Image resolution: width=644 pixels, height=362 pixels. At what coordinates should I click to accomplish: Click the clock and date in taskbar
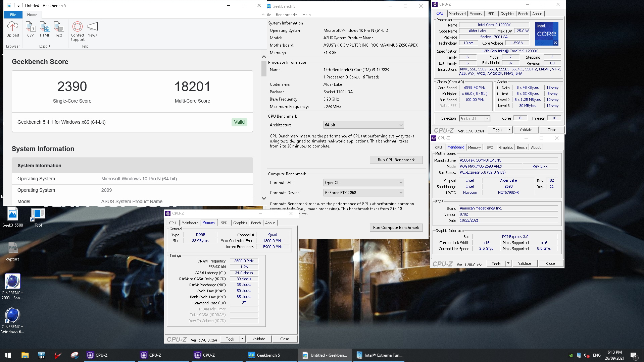point(614,355)
